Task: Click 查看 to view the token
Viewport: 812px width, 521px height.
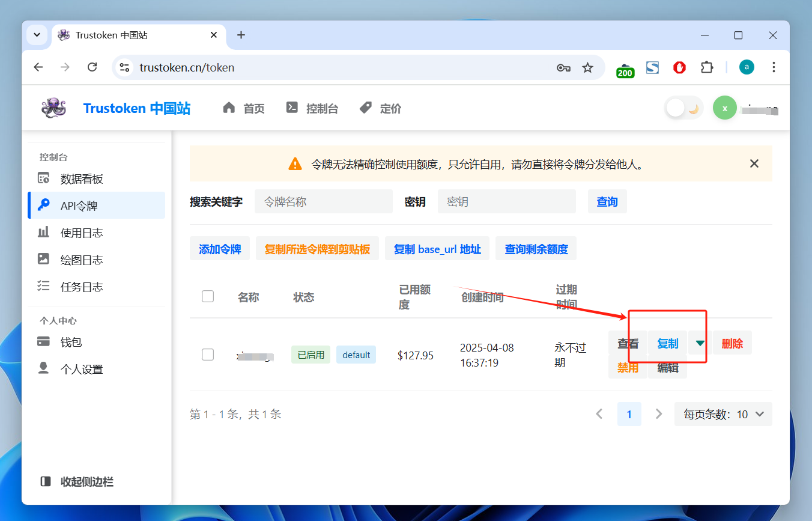Action: click(628, 343)
